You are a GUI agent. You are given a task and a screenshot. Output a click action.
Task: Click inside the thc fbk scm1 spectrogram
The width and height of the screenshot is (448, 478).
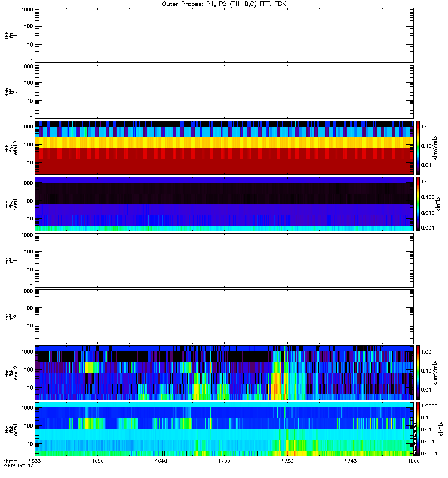point(224,429)
